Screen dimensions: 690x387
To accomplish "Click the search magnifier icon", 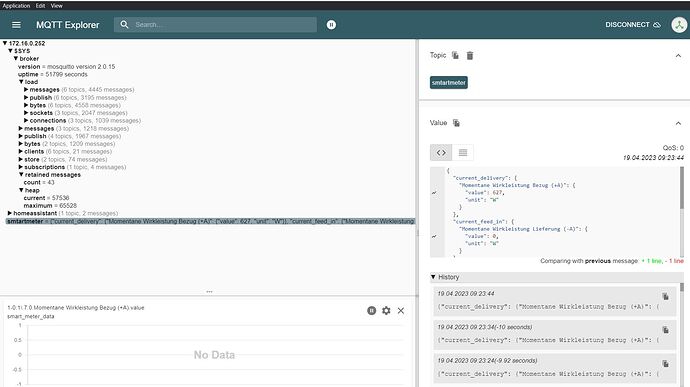I will (x=125, y=25).
